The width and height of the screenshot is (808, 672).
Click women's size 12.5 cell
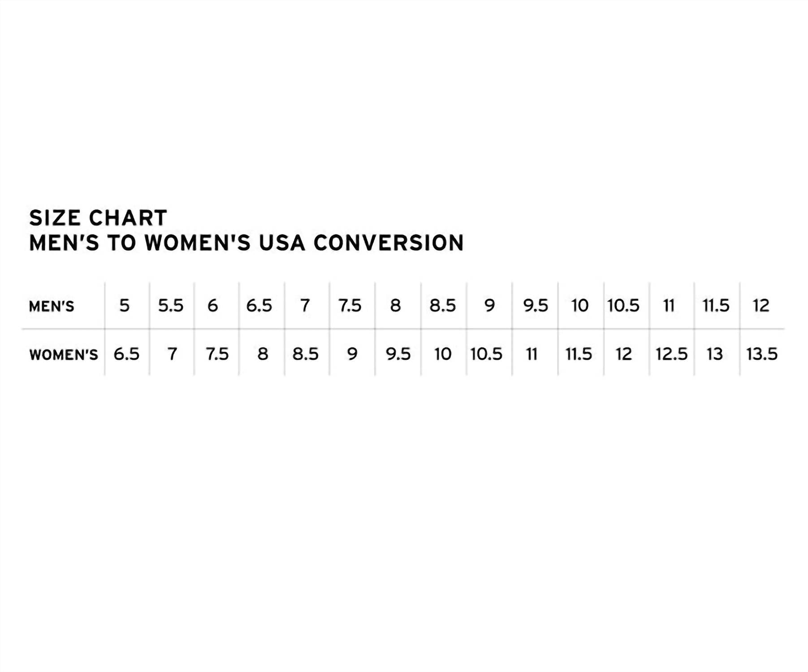click(x=671, y=354)
